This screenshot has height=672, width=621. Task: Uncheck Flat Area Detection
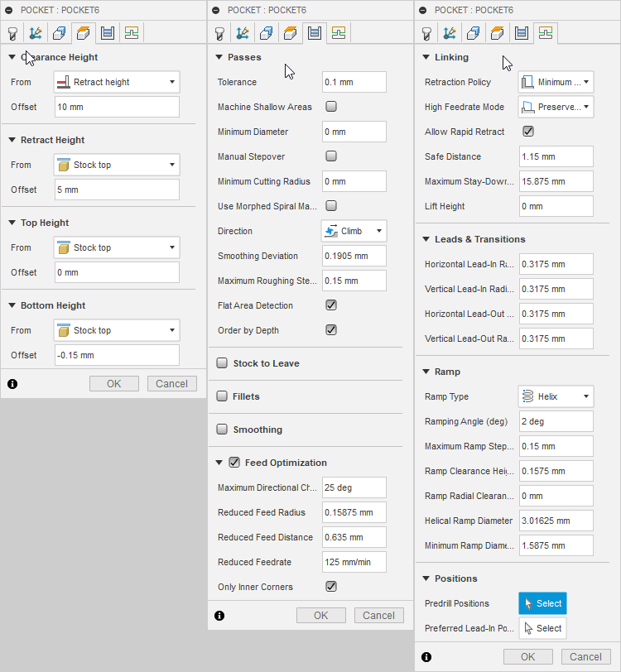click(331, 305)
